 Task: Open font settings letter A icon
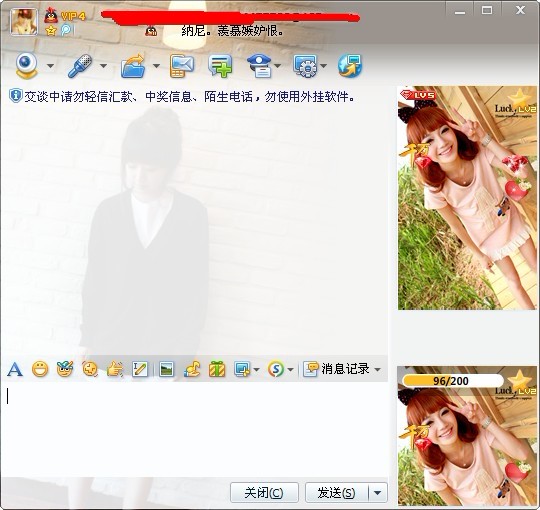coord(15,370)
